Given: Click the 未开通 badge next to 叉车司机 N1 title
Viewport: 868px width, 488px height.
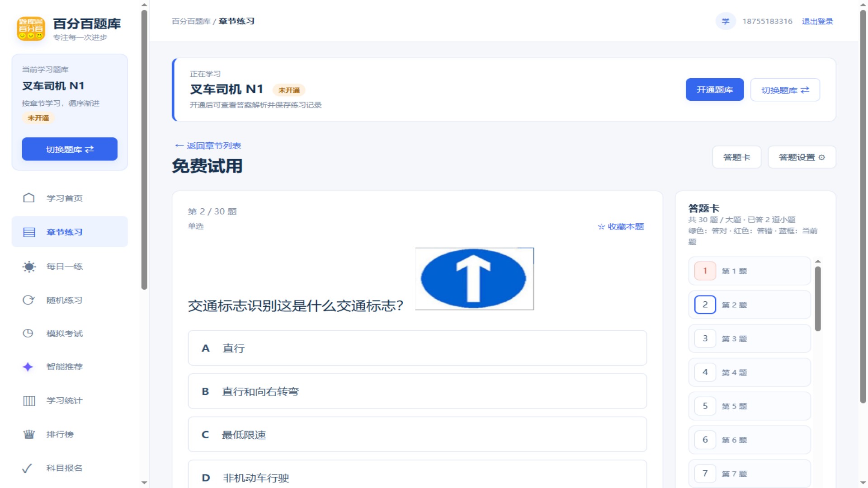Looking at the screenshot, I should (289, 90).
